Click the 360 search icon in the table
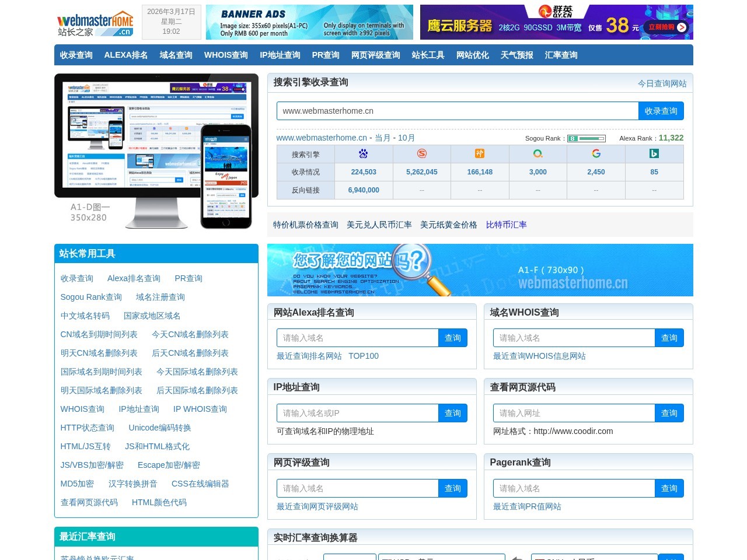Viewport: 747px width, 560px height. (537, 153)
